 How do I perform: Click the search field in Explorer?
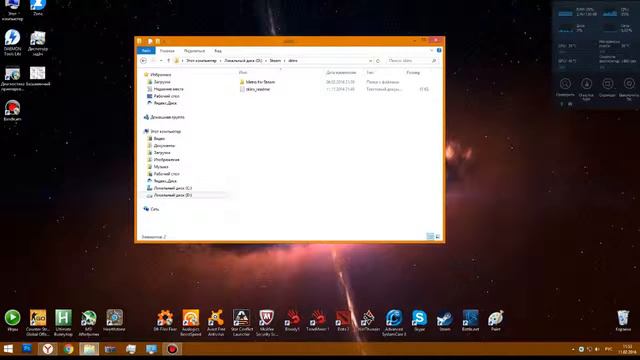point(411,61)
